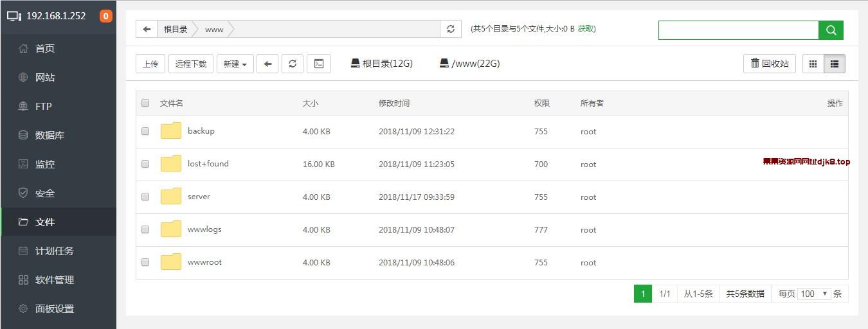Refresh the path bar with reload icon
868x329 pixels.
tap(451, 29)
